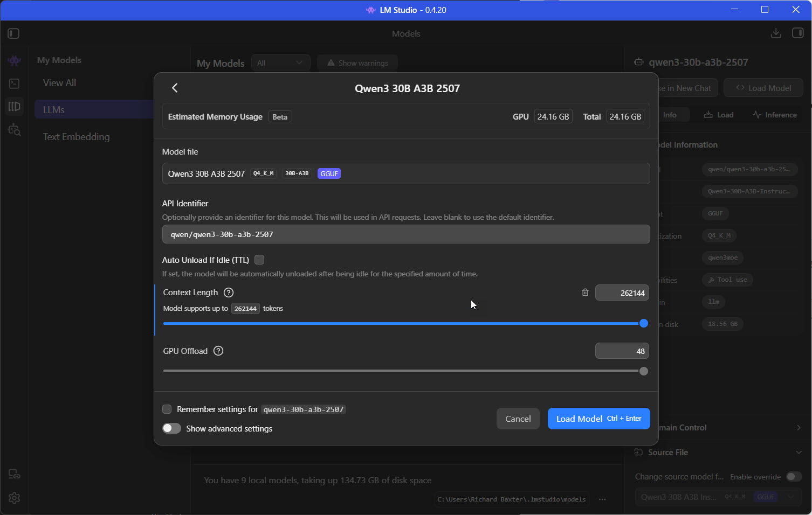Expand Domain Control section chevron
The height and width of the screenshot is (515, 812).
[799, 428]
